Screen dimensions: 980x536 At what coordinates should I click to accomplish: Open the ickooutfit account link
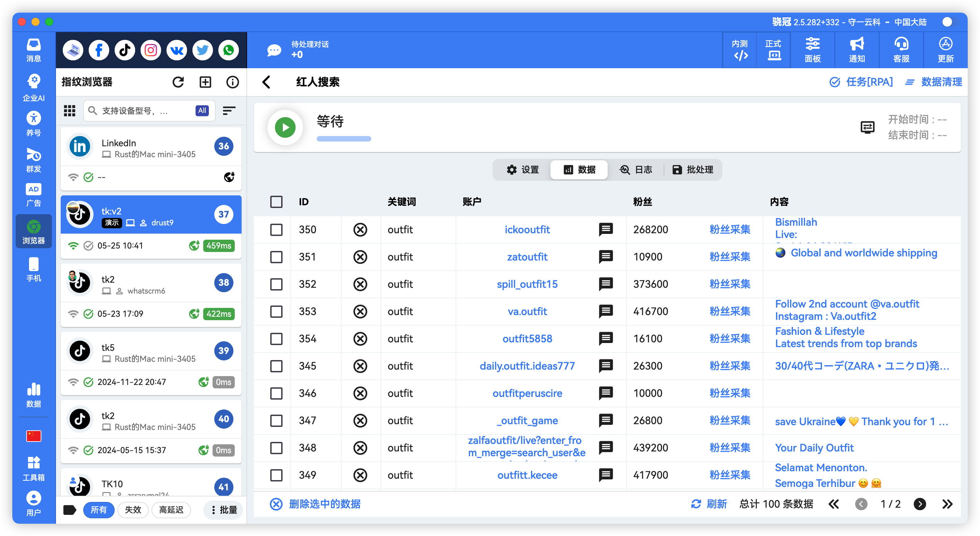coord(527,229)
